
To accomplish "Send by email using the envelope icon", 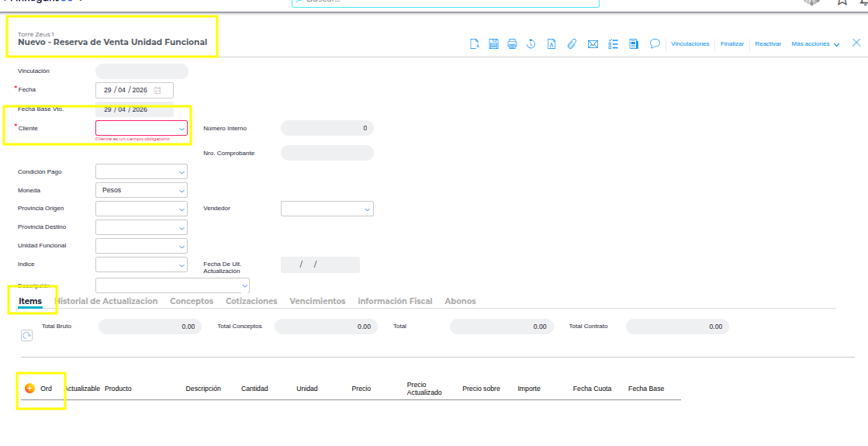I will click(x=593, y=44).
